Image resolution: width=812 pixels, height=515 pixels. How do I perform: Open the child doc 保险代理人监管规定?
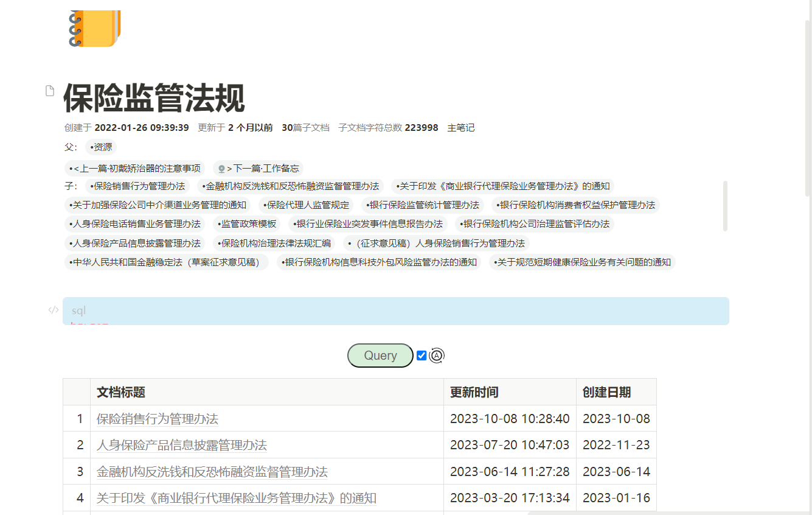(306, 205)
